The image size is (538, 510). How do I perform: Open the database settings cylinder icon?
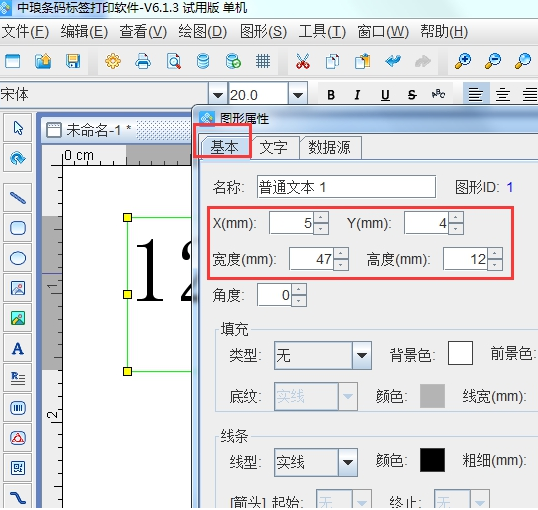pyautogui.click(x=203, y=62)
